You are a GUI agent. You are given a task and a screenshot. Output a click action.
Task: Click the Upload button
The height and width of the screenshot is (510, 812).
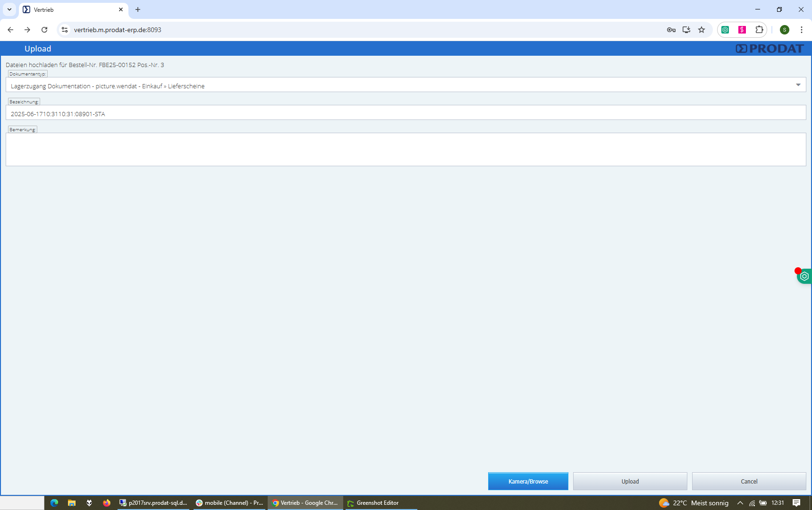(630, 481)
